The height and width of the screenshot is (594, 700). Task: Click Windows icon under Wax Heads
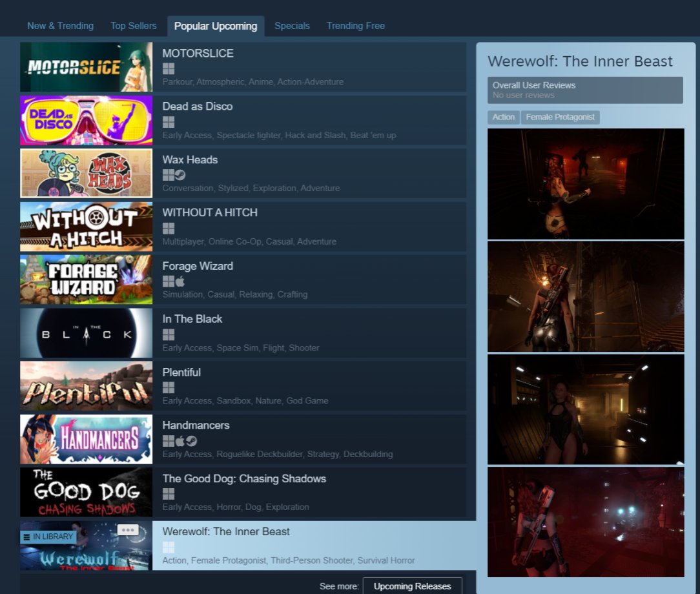pyautogui.click(x=169, y=175)
